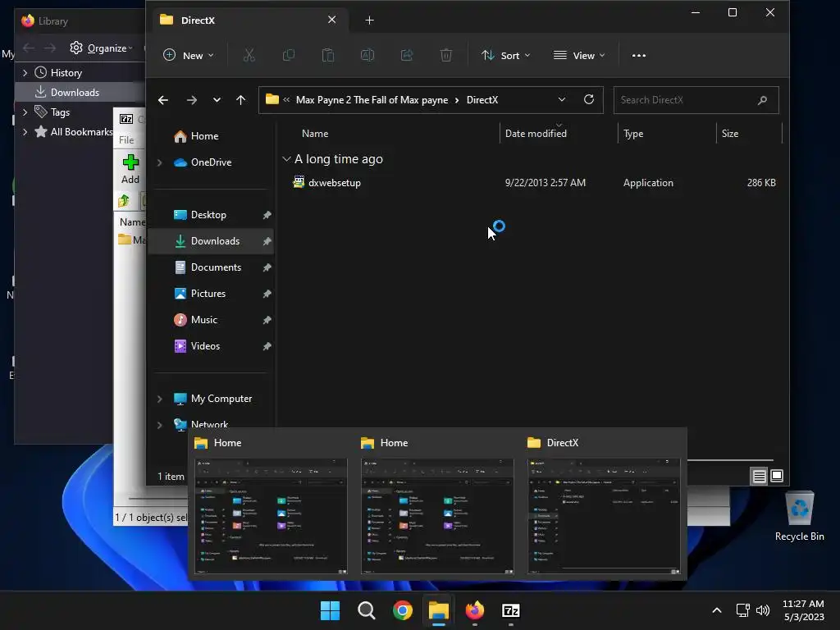Open the Sort dropdown menu
Image resolution: width=840 pixels, height=630 pixels.
[x=505, y=55]
